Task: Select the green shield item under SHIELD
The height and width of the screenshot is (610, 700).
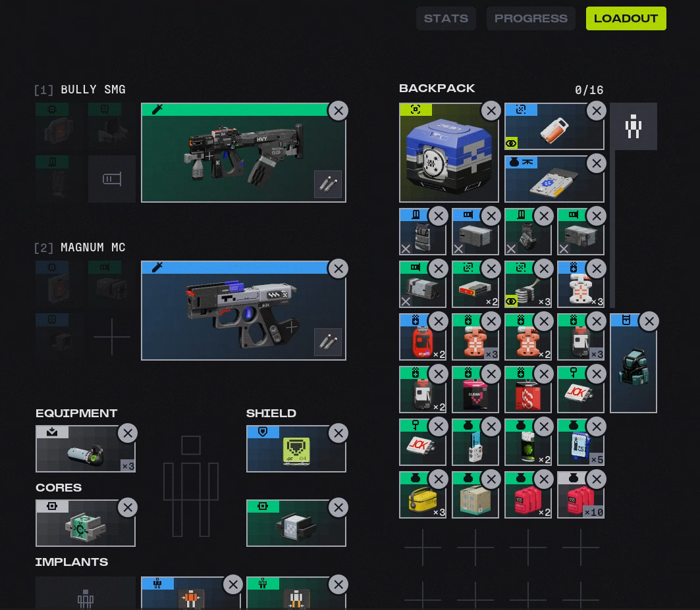Action: coord(296,453)
